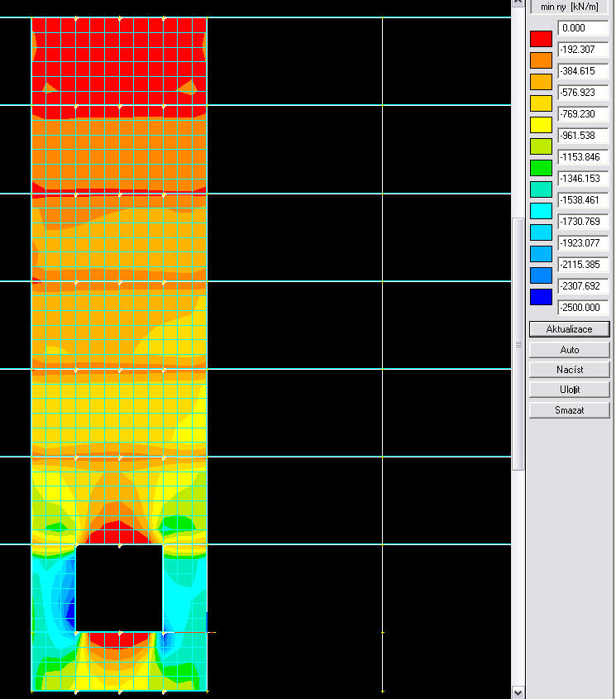The image size is (616, 699).
Task: Click the bright green legend swatch
Action: coord(541,168)
